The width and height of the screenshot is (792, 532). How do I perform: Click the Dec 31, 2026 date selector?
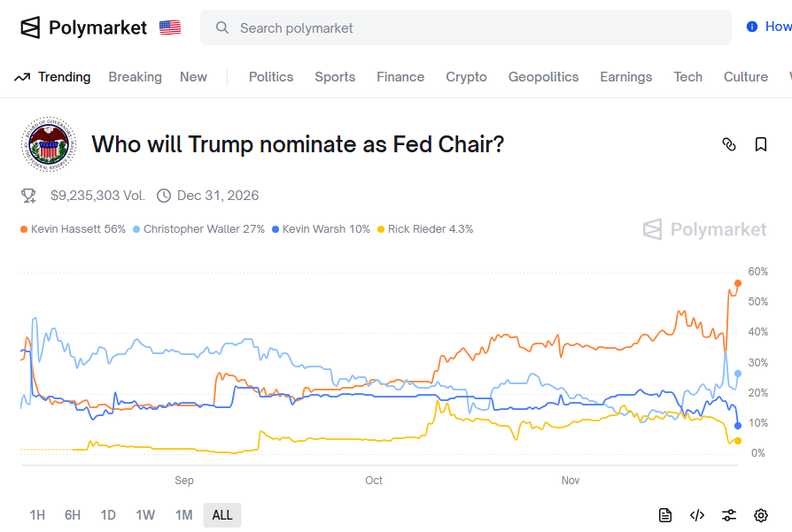pos(216,196)
